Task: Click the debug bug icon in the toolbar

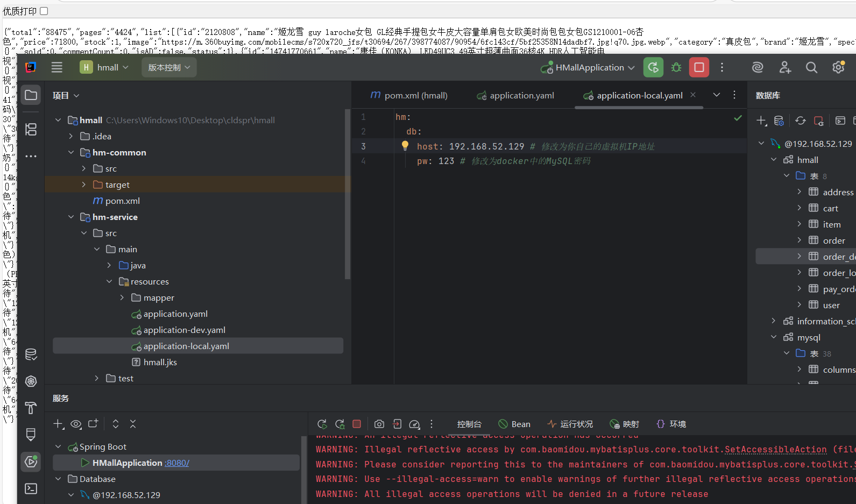Action: 676,67
